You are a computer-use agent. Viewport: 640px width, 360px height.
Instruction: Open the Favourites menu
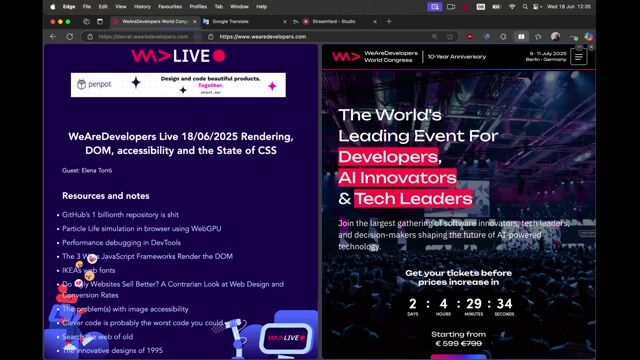tap(170, 7)
